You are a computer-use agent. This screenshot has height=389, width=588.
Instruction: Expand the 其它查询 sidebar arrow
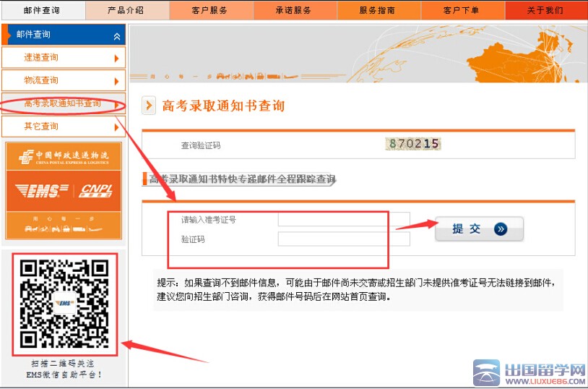tap(116, 127)
